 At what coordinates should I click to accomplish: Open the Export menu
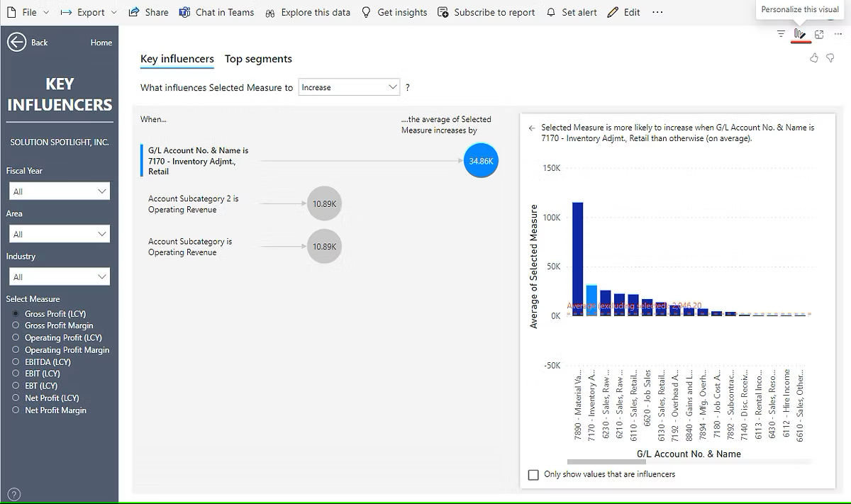point(89,12)
